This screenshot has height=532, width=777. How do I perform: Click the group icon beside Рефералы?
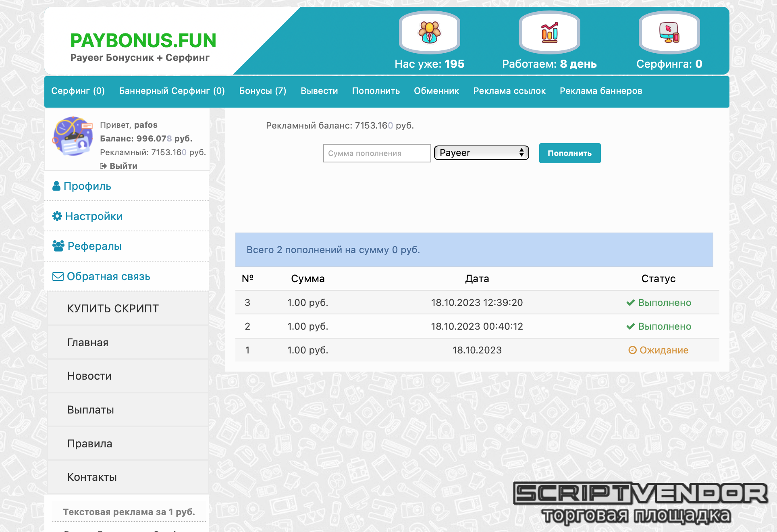pyautogui.click(x=58, y=246)
